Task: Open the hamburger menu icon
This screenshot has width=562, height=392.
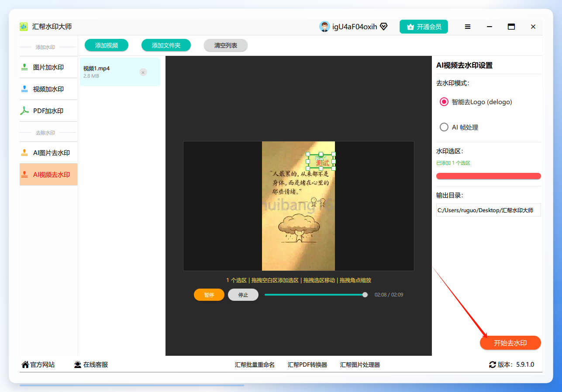Action: 468,27
